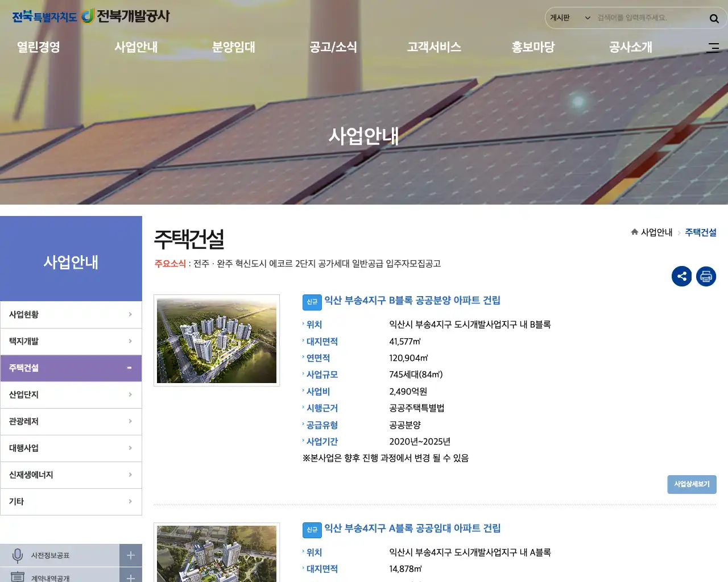The height and width of the screenshot is (582, 728).
Task: Click the text 2020년~2025년
Action: coord(420,442)
